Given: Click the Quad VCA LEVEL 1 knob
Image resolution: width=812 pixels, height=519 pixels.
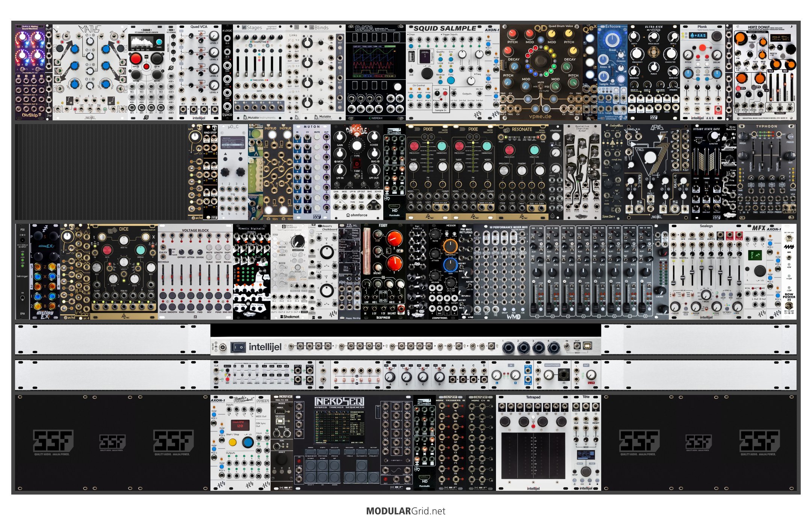Looking at the screenshot, I should pos(213,36).
